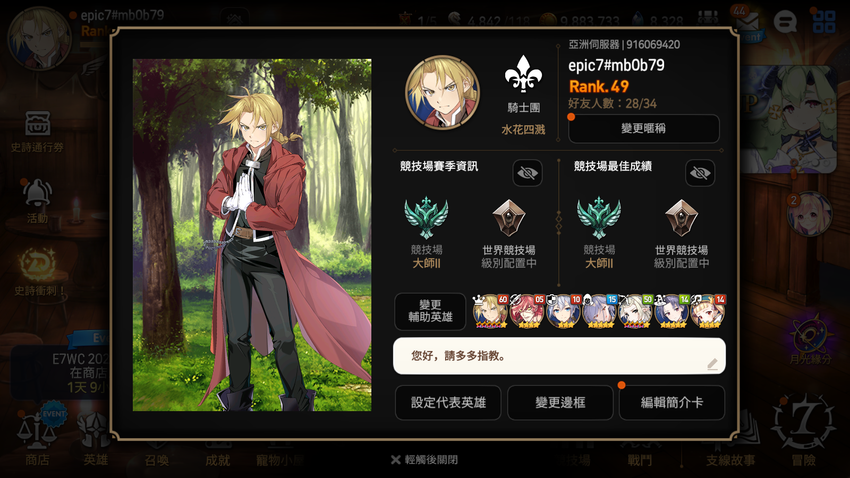Viewport: 850px width, 478px height.
Task: Select red-haired support hero level 05
Action: click(x=526, y=312)
